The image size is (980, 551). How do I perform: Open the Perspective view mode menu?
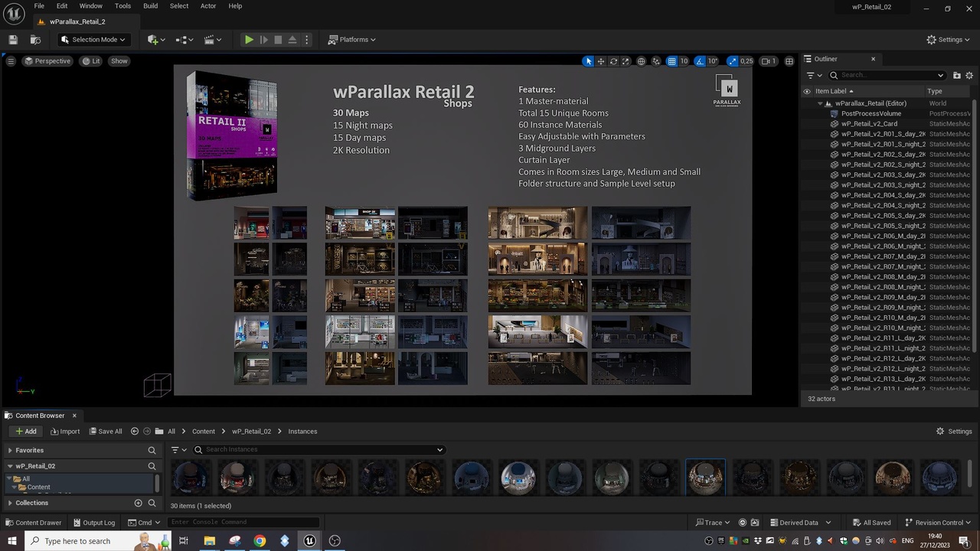[x=47, y=61]
